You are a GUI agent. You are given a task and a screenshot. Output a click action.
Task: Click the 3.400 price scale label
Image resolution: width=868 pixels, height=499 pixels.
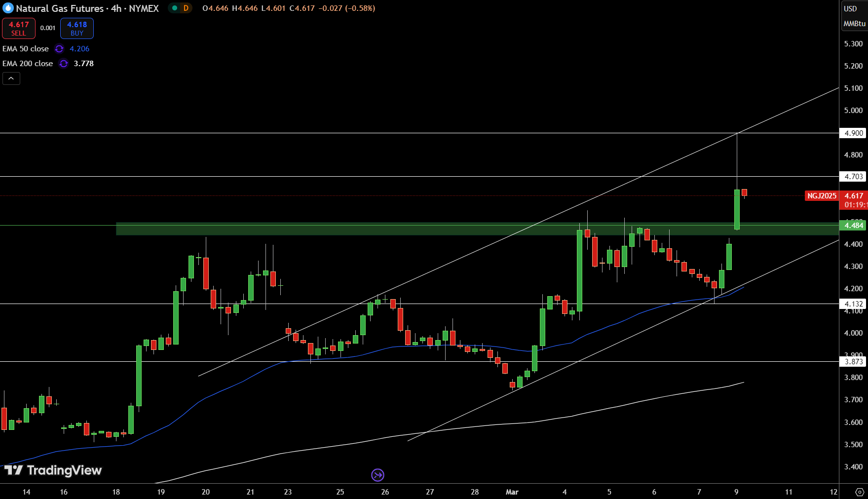tap(854, 467)
